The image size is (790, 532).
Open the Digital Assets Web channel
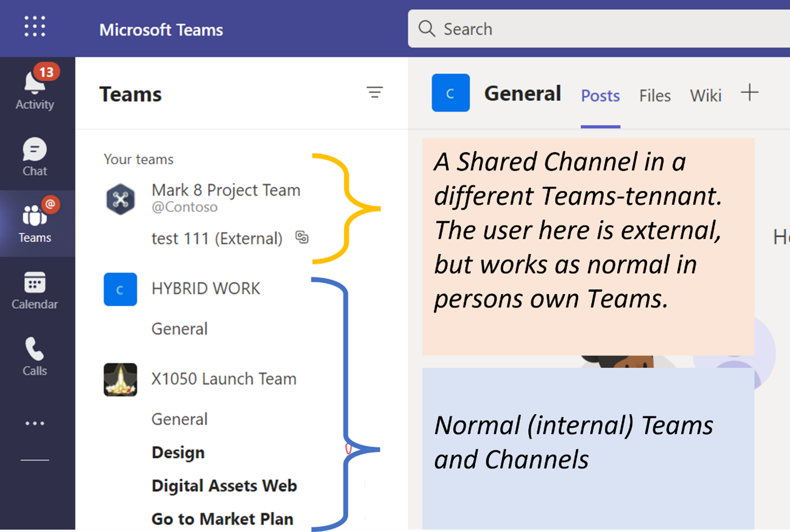click(x=224, y=486)
